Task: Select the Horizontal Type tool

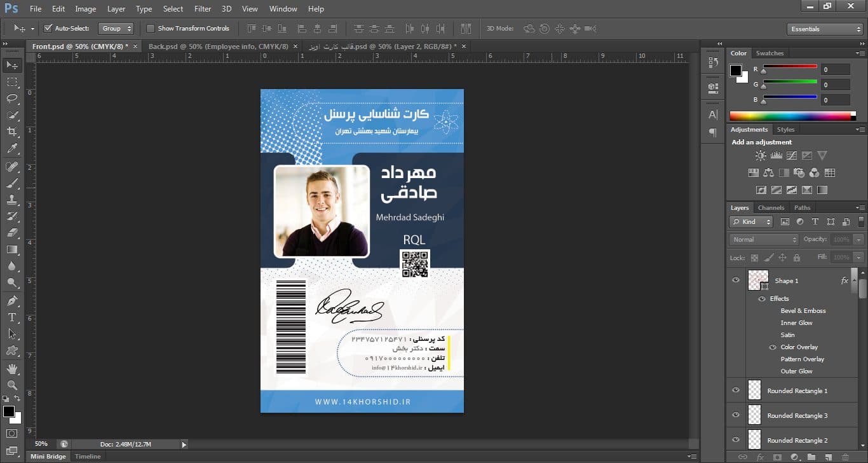Action: tap(12, 317)
